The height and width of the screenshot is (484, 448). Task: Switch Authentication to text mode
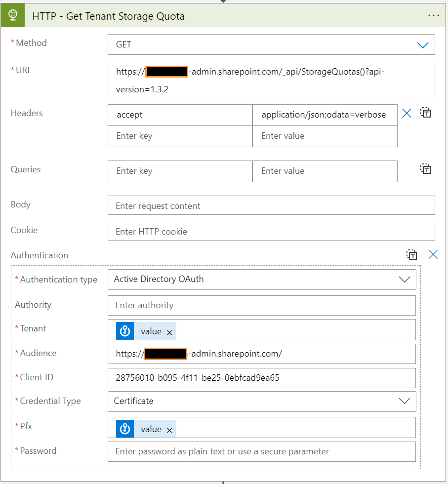[412, 254]
